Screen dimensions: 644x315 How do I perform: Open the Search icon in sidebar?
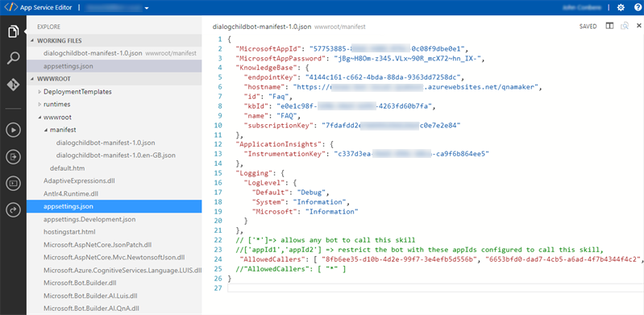click(x=13, y=58)
